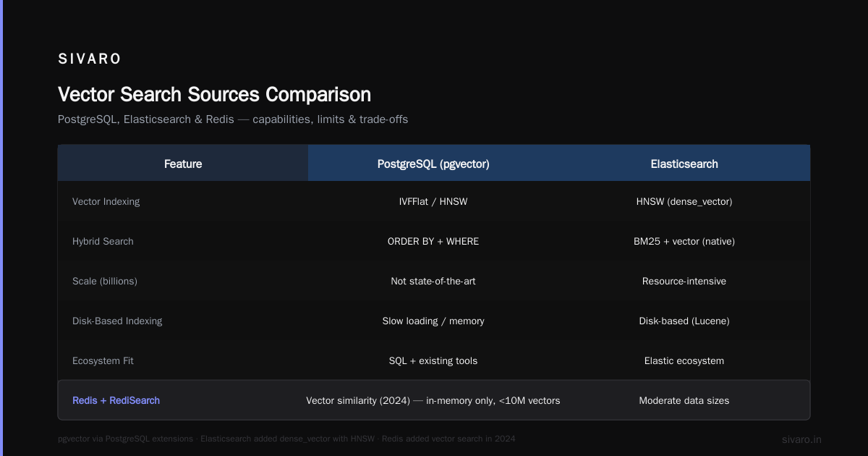Click the Moderate data sizes cell
The width and height of the screenshot is (868, 456).
(684, 400)
